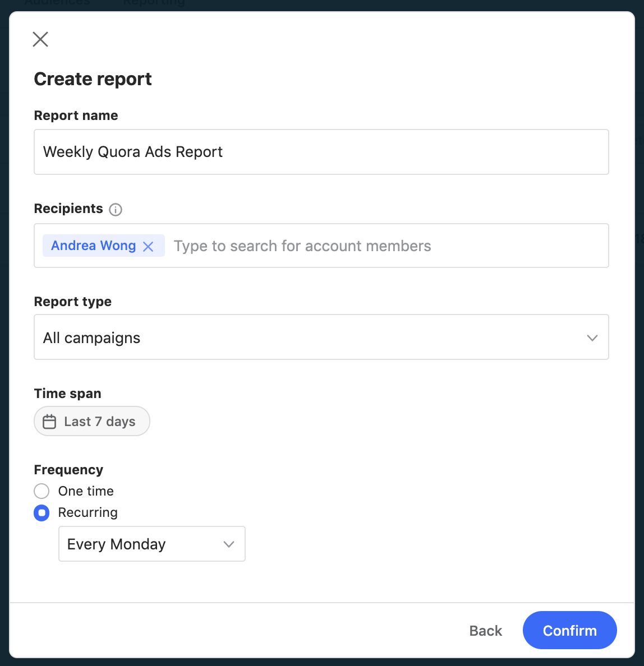This screenshot has width=644, height=666.
Task: Click the Andrea Wong recipient chip name
Action: click(x=93, y=246)
